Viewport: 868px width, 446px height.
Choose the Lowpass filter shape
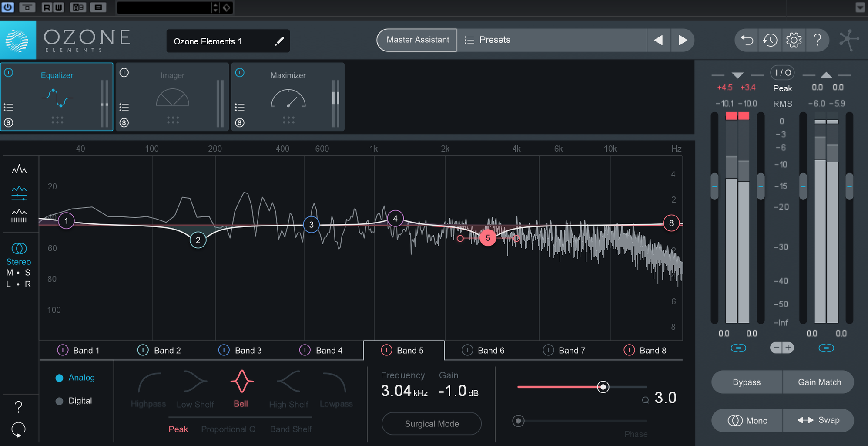[336, 389]
